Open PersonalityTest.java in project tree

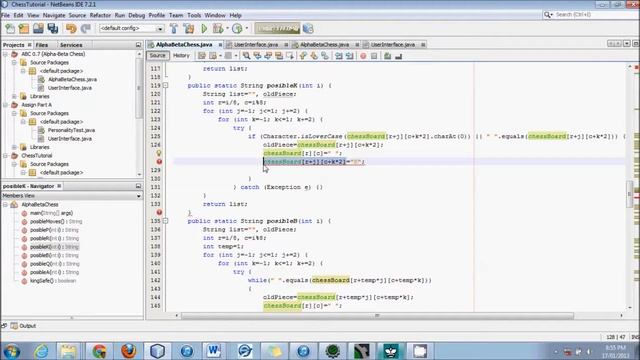pyautogui.click(x=71, y=130)
